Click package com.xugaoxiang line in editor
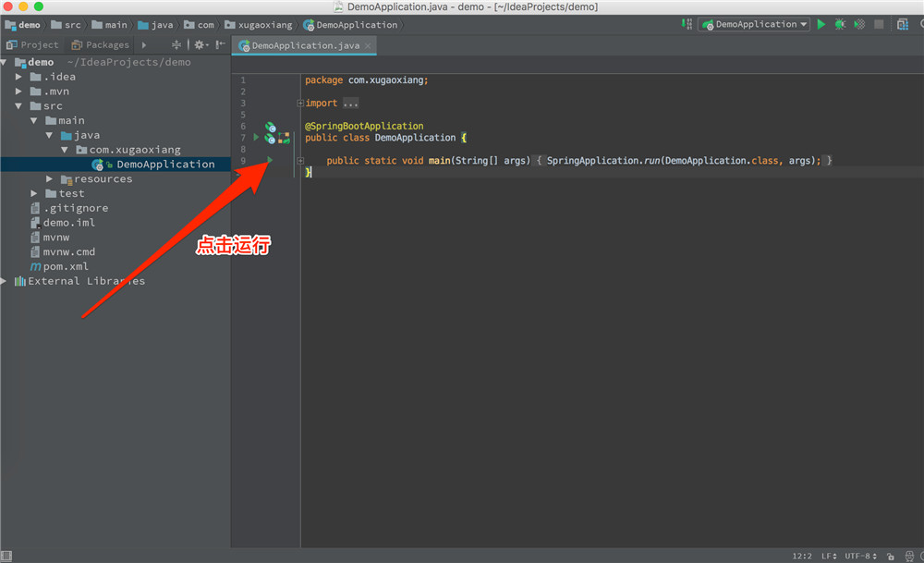Viewport: 924px width, 563px height. [367, 80]
